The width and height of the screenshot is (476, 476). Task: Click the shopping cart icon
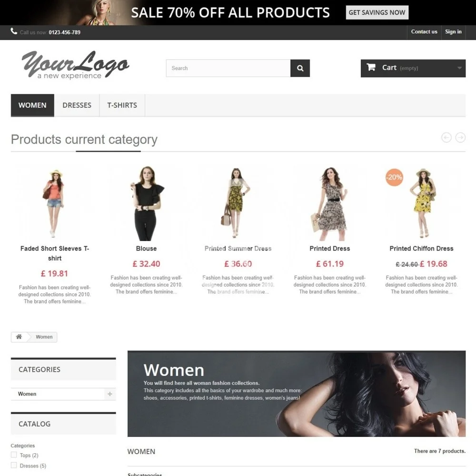point(371,67)
